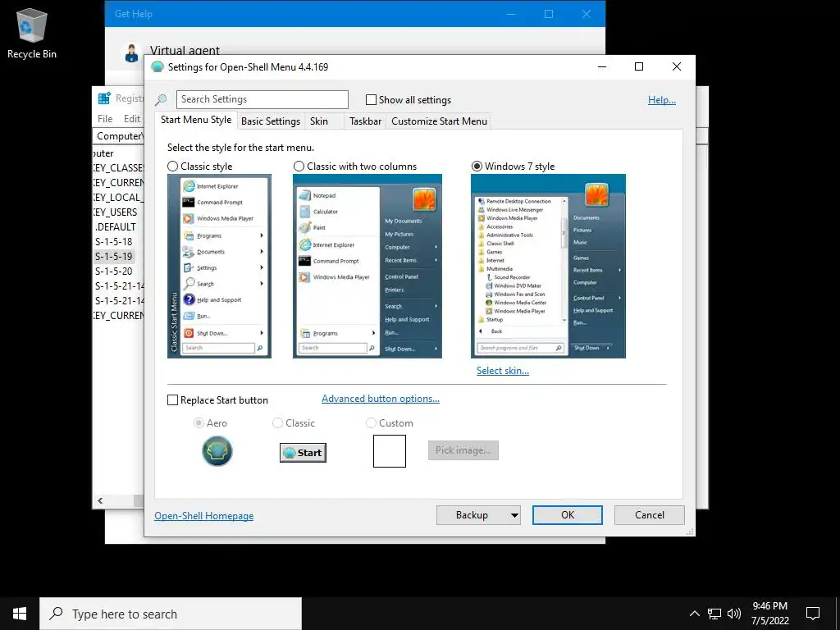Switch to the Customize Start Menu tab
The width and height of the screenshot is (840, 630).
coord(440,121)
